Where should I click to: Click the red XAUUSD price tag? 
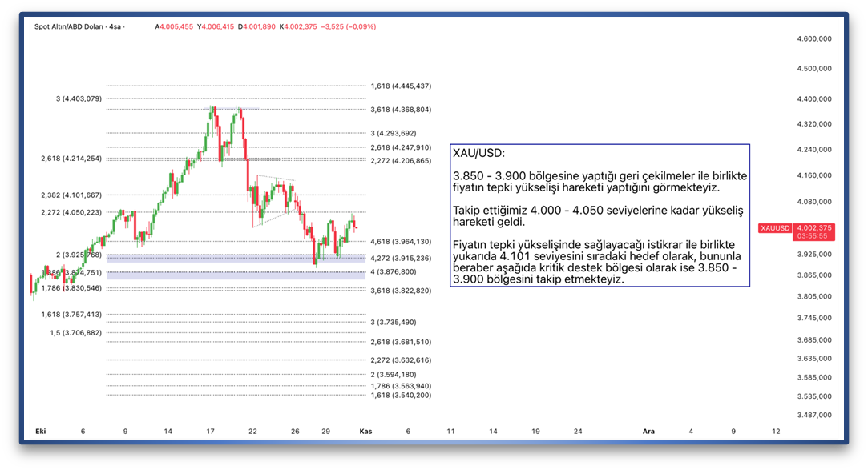775,228
